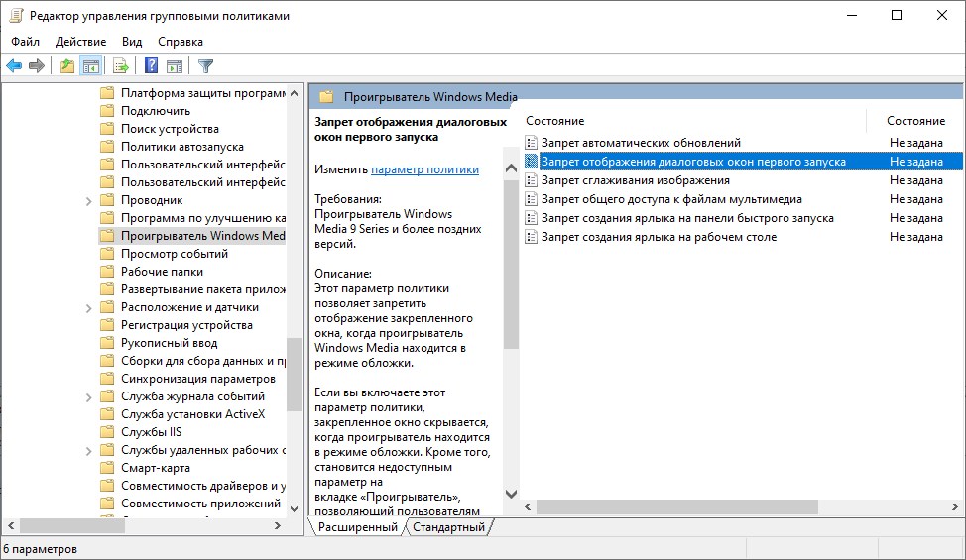The width and height of the screenshot is (966, 560).
Task: Select policy Запрет сглаживания изображения
Action: (x=635, y=180)
